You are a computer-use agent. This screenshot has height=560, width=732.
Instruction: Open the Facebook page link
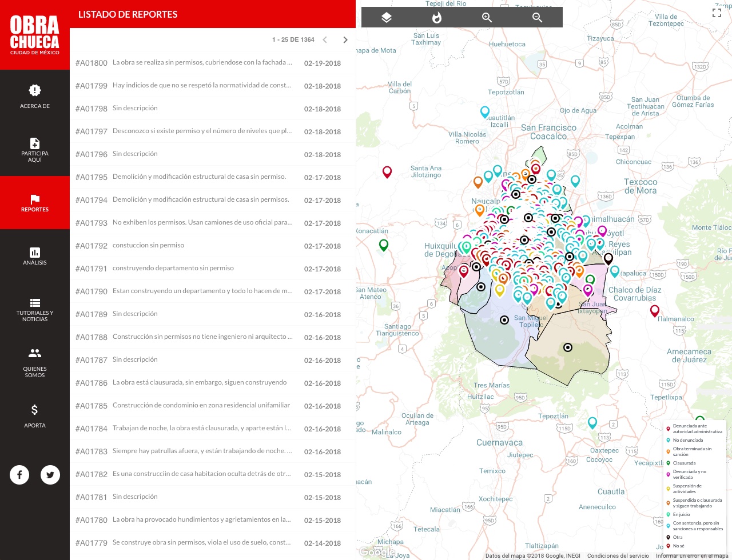pyautogui.click(x=19, y=475)
